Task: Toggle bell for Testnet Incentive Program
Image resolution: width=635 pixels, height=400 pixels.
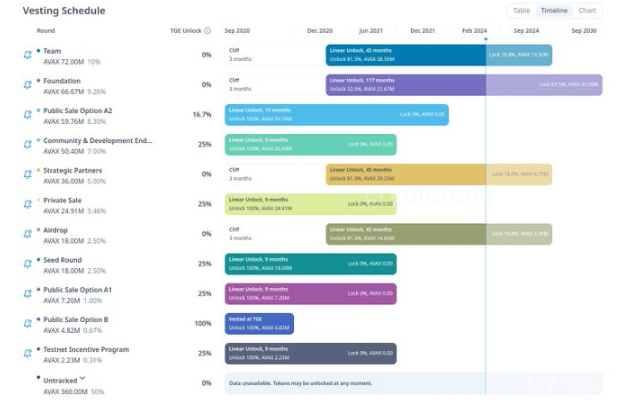Action: (27, 355)
